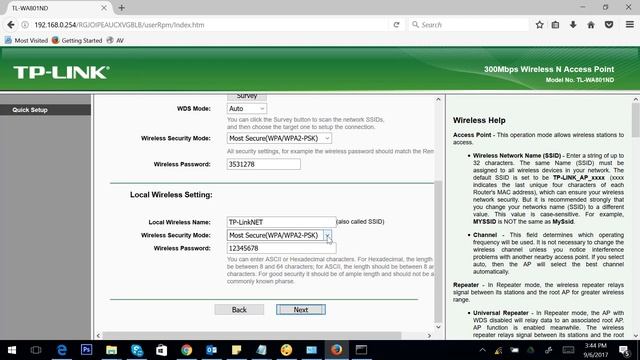Click the Survey button
The height and width of the screenshot is (360, 640).
coord(247,96)
